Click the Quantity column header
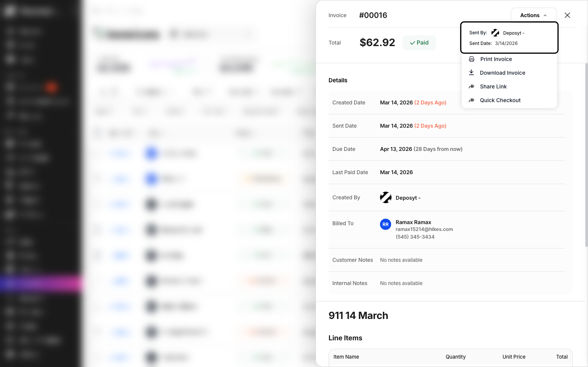Viewport: 588px width, 367px height. (456, 357)
